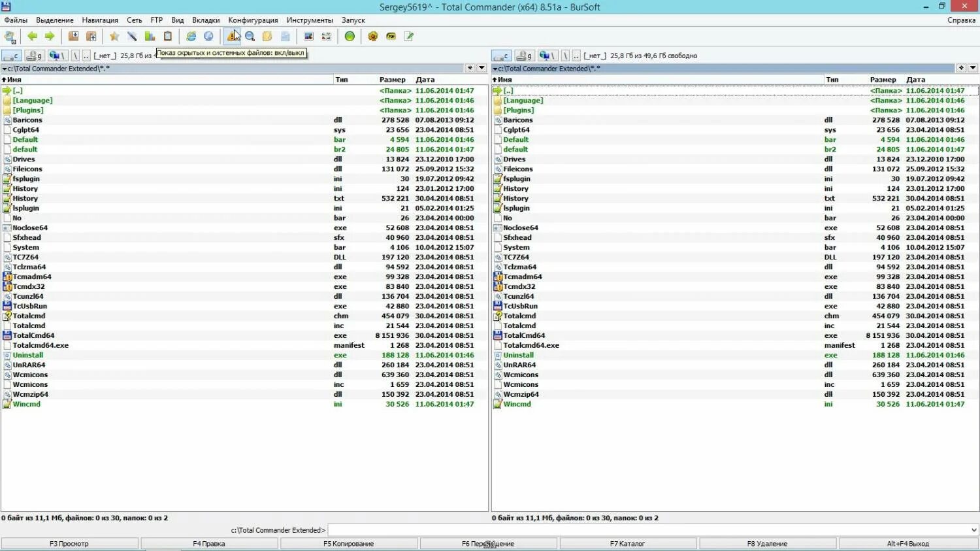
Task: Click the clipboard toolbar icon
Action: coord(168,37)
